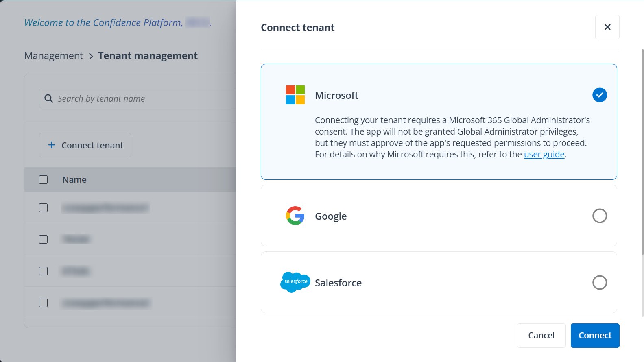Click the search magnifier icon

tap(49, 98)
